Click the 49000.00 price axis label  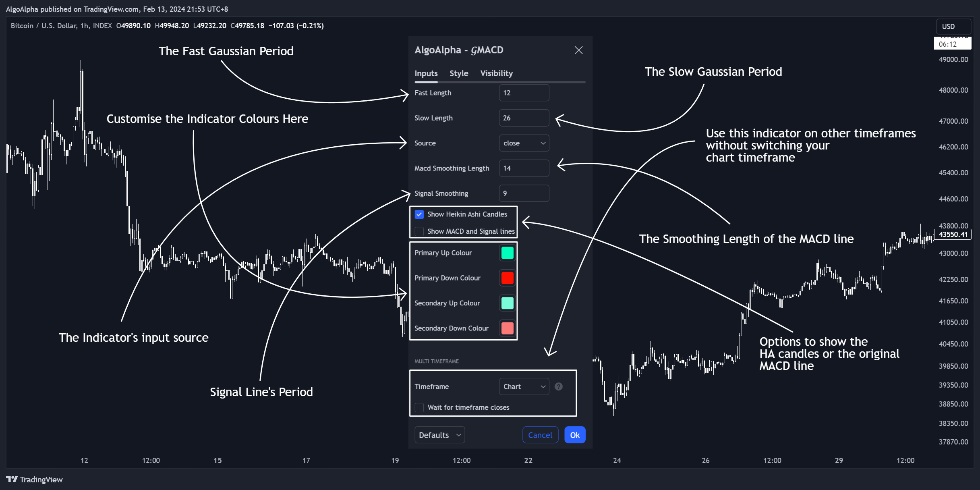point(953,59)
